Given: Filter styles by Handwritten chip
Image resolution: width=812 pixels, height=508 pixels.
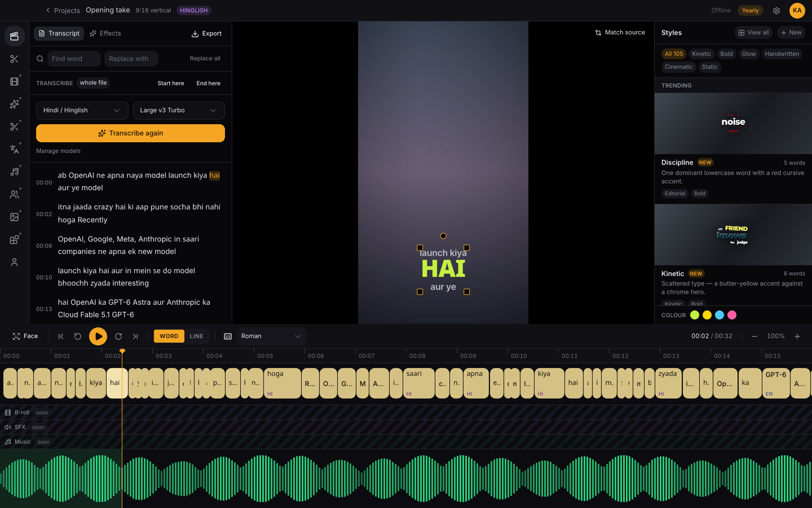Looking at the screenshot, I should click(x=782, y=54).
